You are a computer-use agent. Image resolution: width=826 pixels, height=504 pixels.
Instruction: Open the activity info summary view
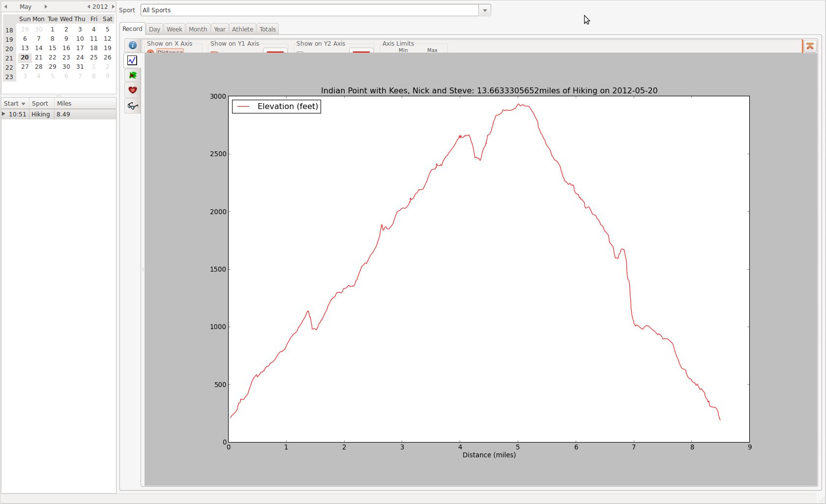tap(132, 45)
